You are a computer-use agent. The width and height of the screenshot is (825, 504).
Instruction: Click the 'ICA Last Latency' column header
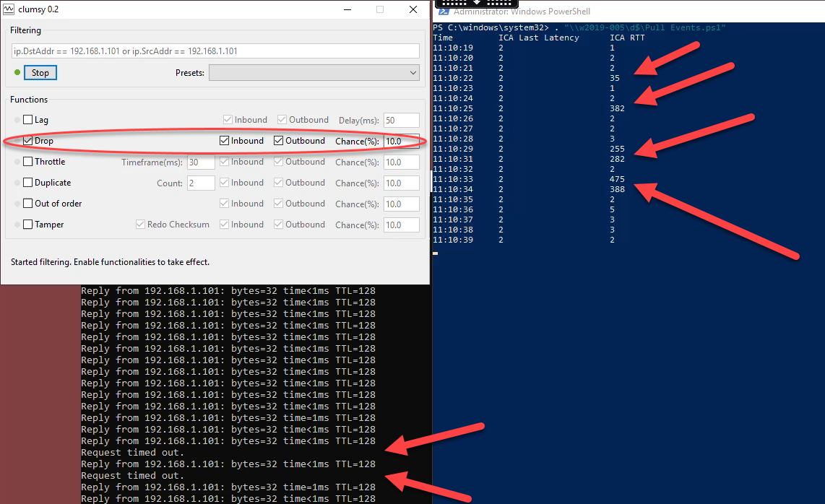[539, 38]
